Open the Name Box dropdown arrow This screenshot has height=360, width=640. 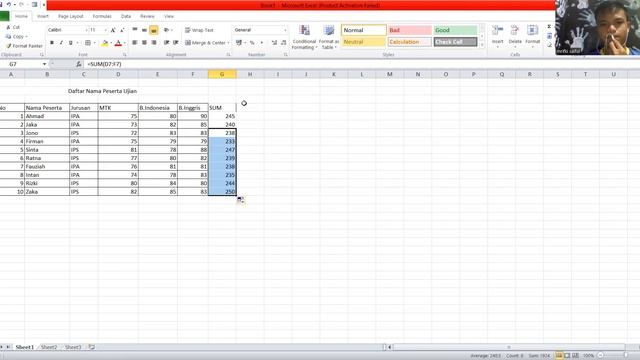[44, 64]
